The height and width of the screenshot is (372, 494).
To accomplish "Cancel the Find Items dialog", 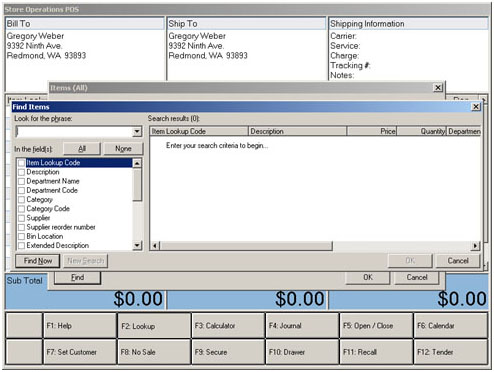I will coord(458,261).
